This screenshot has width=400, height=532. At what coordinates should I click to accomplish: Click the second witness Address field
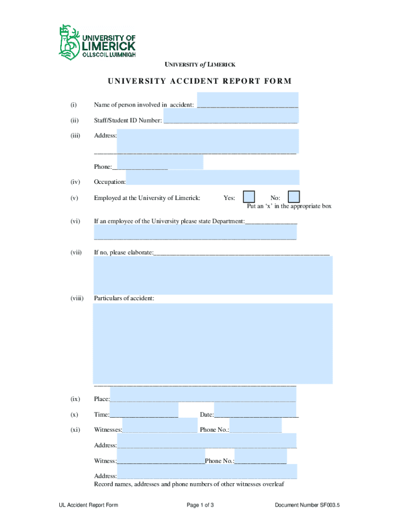pos(207,472)
